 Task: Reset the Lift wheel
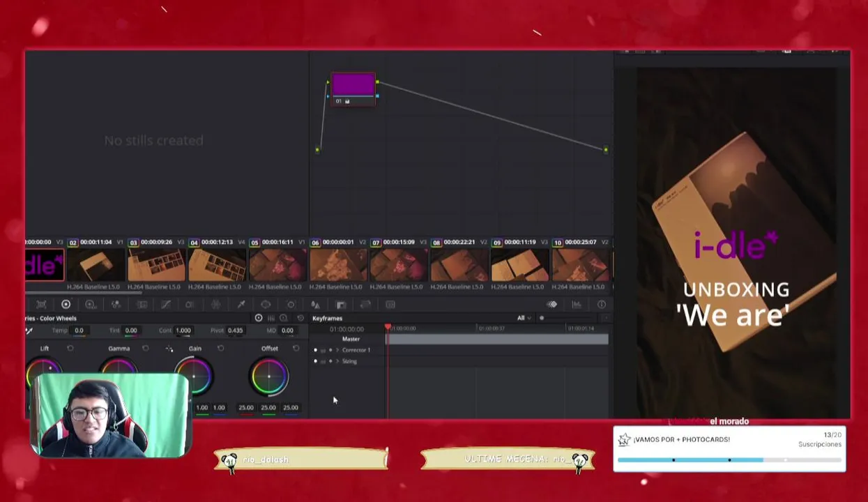[x=70, y=348]
